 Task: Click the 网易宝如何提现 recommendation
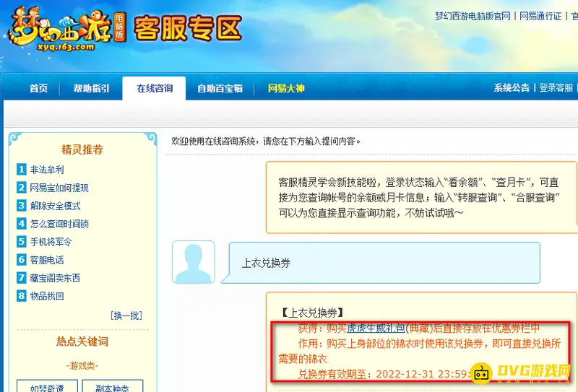(x=59, y=188)
